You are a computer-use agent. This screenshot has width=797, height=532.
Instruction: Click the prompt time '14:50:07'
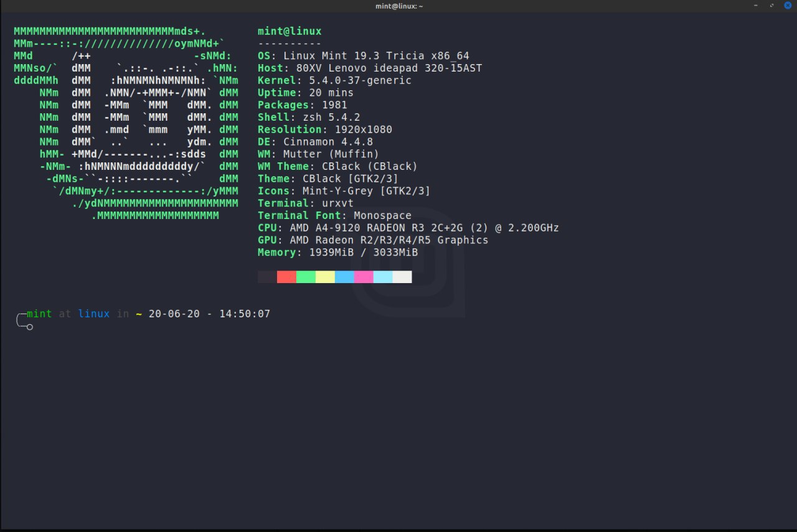[245, 314]
